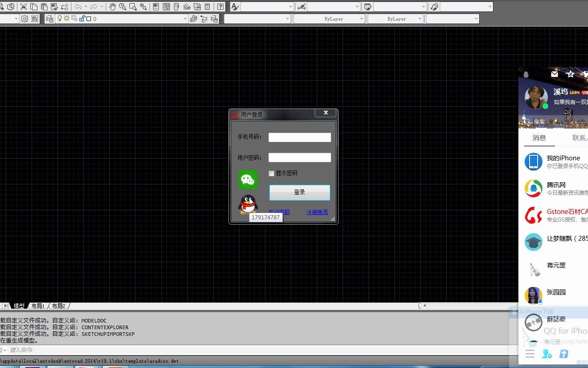Open QQ main menu hamburger button
588x368 pixels.
pos(530,354)
